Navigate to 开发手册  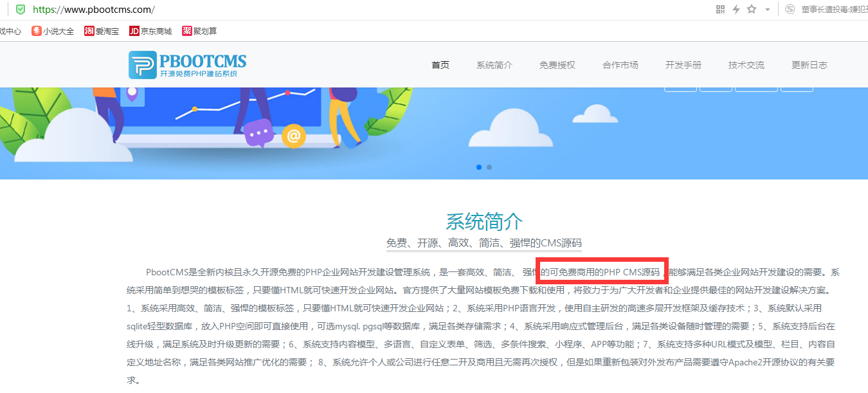click(683, 65)
